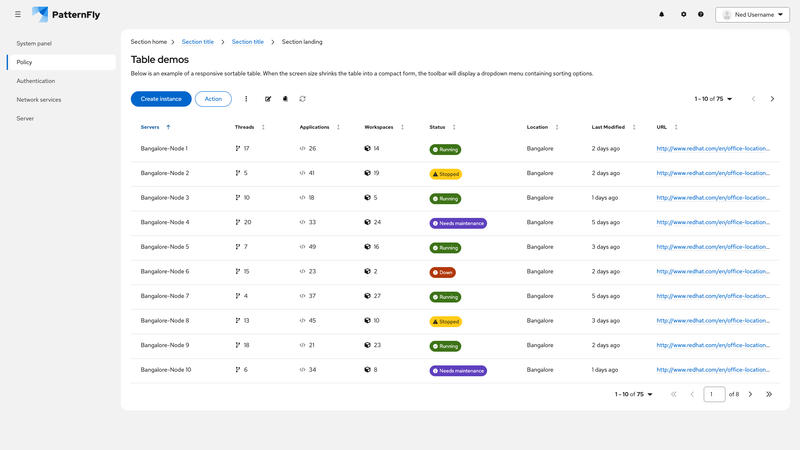This screenshot has height=450, width=800.
Task: Open the notifications bell
Action: 662,14
